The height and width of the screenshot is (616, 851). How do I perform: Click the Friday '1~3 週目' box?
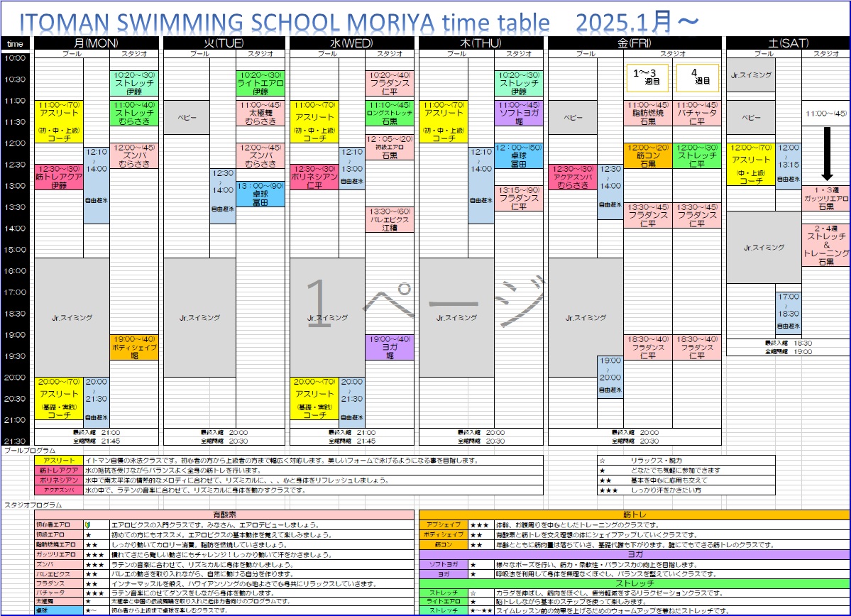(647, 77)
